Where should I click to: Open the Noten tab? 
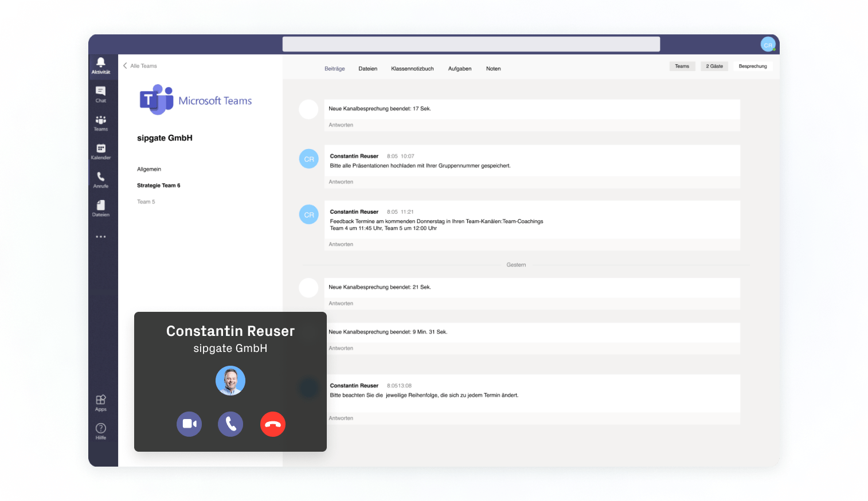[x=494, y=69]
